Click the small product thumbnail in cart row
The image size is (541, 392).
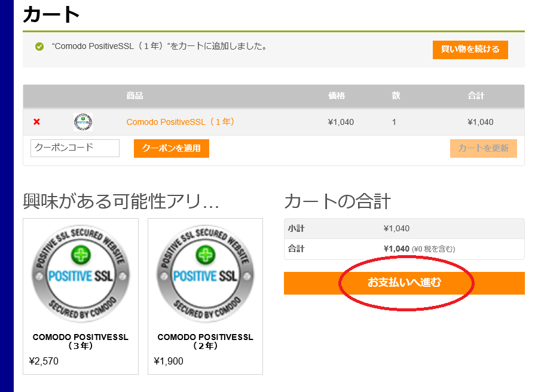(83, 122)
